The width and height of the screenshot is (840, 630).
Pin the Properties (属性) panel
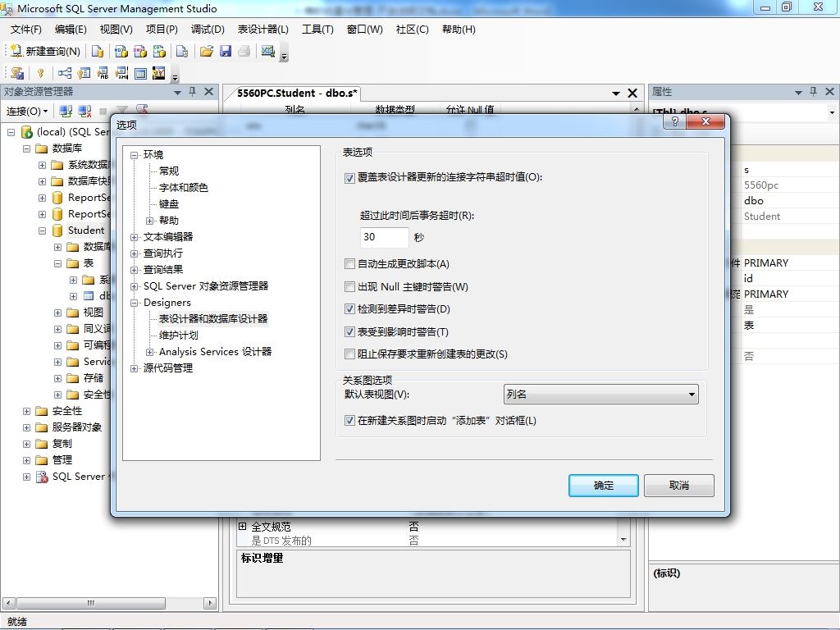pos(813,92)
